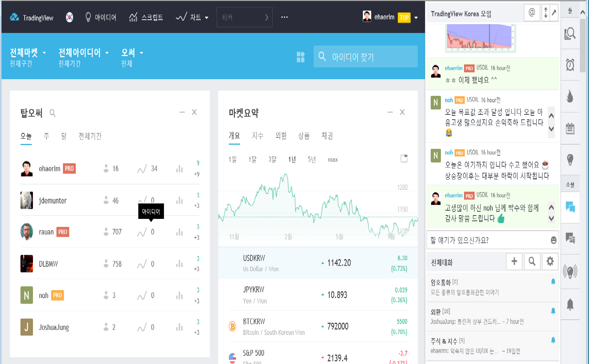
Task: Click the 티커 ticker search field
Action: click(x=244, y=17)
